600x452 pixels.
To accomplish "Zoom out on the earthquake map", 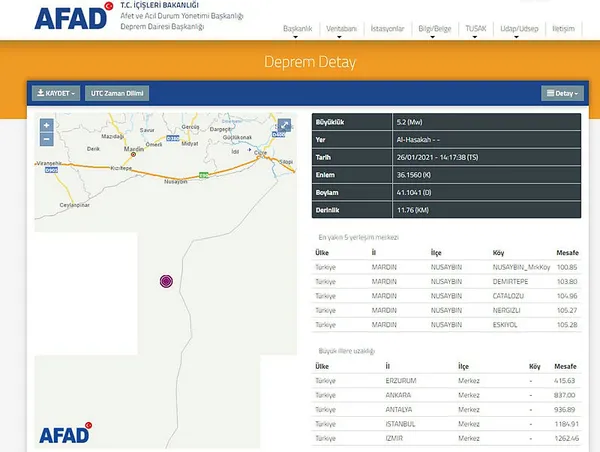I will pyautogui.click(x=46, y=141).
